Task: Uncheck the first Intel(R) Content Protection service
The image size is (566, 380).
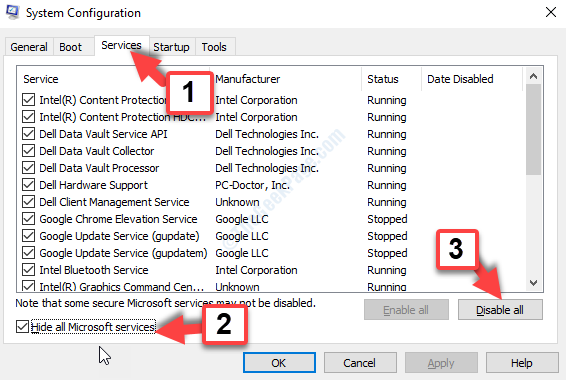Action: pos(29,100)
